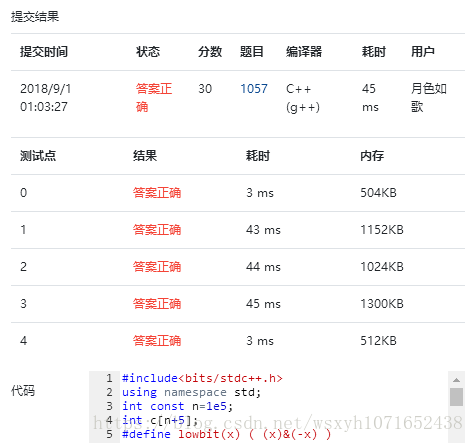The image size is (474, 443).
Task: Click the 44 ms time cell
Action: pos(263,267)
